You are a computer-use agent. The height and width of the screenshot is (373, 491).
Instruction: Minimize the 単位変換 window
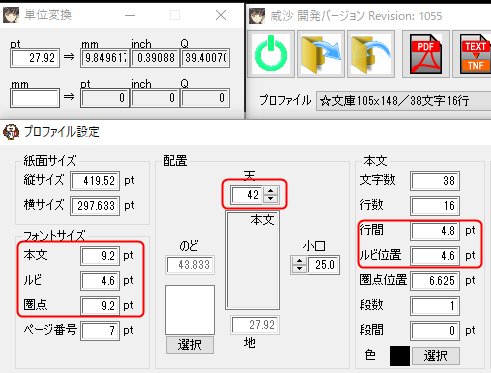pyautogui.click(x=130, y=15)
